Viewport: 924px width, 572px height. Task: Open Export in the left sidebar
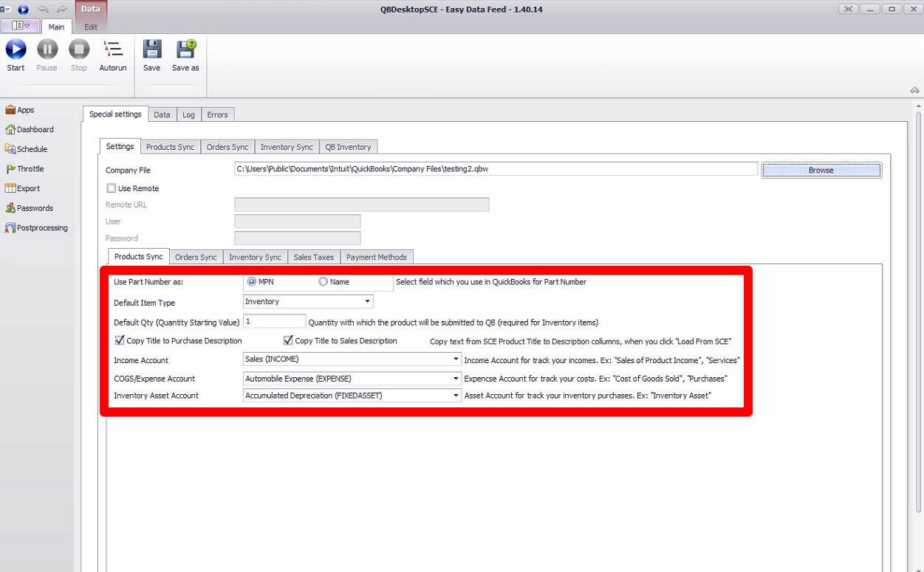point(22,188)
